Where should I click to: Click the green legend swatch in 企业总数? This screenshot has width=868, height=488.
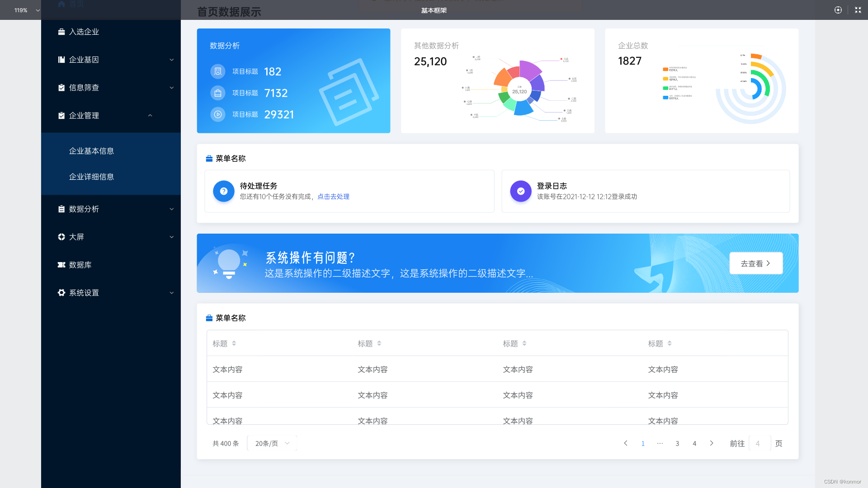[x=665, y=88]
